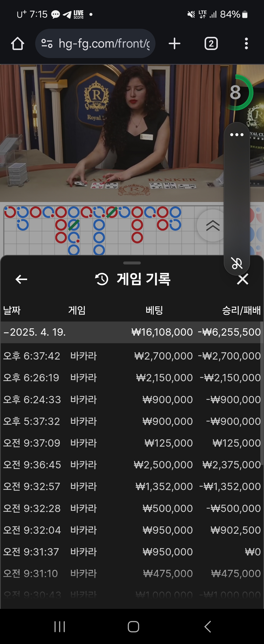
Task: Open the tab switcher showing 2 tabs
Action: coord(211,43)
